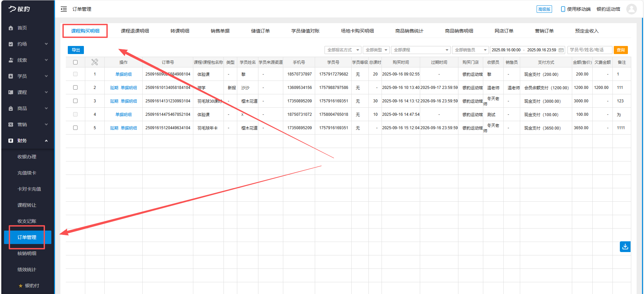Viewport: 644px width, 294px height.
Task: Click the calendar icon in date range
Action: pyautogui.click(x=561, y=50)
